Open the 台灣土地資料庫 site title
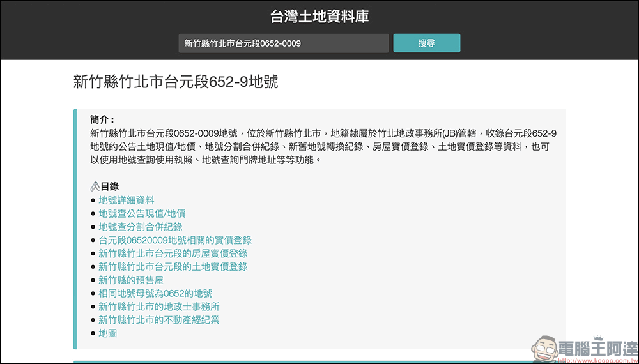The width and height of the screenshot is (639, 364). point(319,17)
